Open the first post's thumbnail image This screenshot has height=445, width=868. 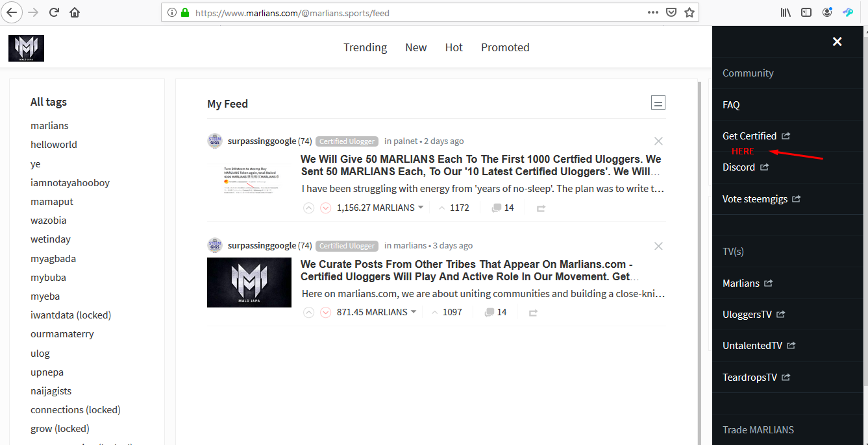point(249,180)
